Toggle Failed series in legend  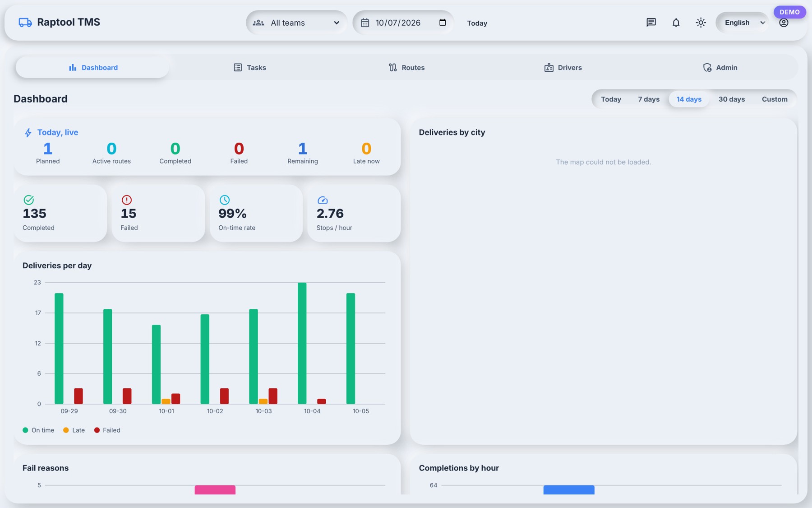click(107, 430)
